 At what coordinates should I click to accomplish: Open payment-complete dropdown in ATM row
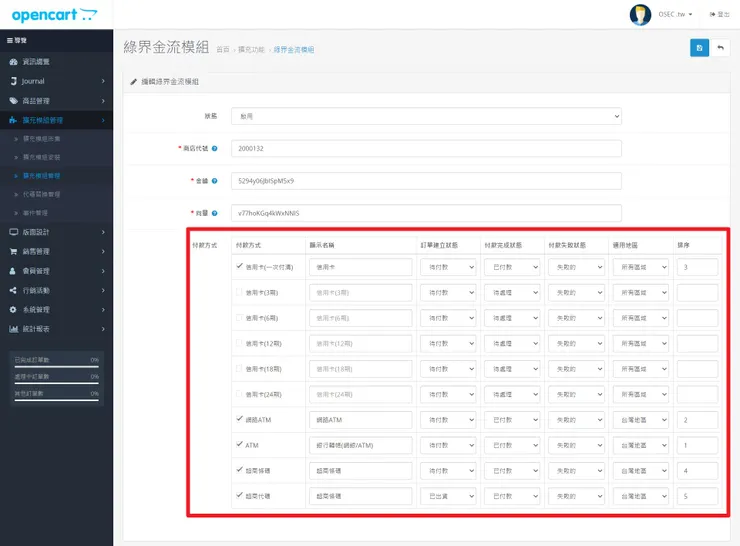pos(512,445)
